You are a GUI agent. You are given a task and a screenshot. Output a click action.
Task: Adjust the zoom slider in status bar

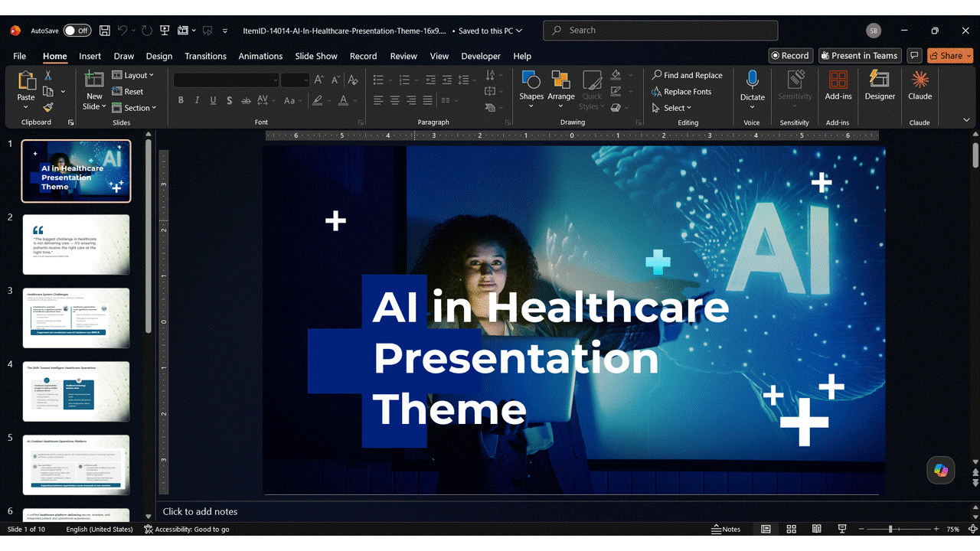(890, 529)
